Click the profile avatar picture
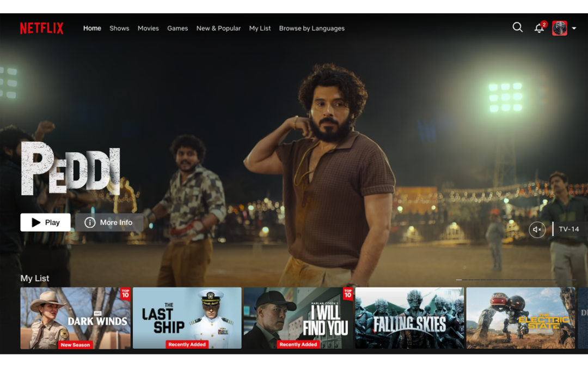The width and height of the screenshot is (588, 368). click(x=559, y=28)
